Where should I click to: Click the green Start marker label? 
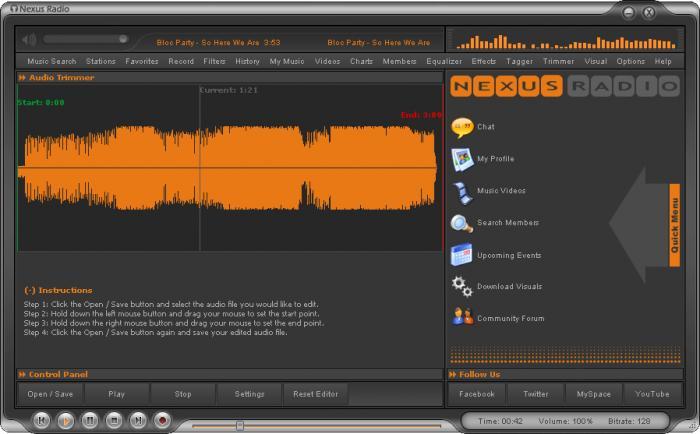[41, 103]
